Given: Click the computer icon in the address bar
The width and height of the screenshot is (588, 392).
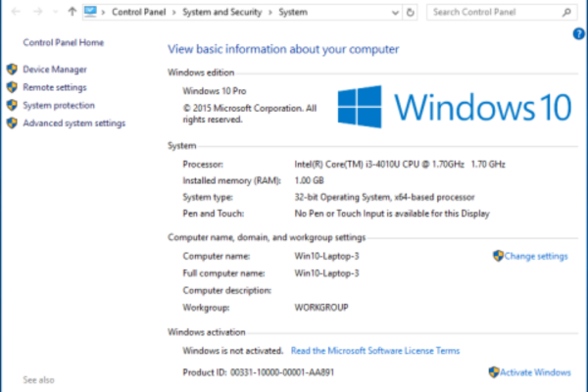Looking at the screenshot, I should [x=90, y=12].
